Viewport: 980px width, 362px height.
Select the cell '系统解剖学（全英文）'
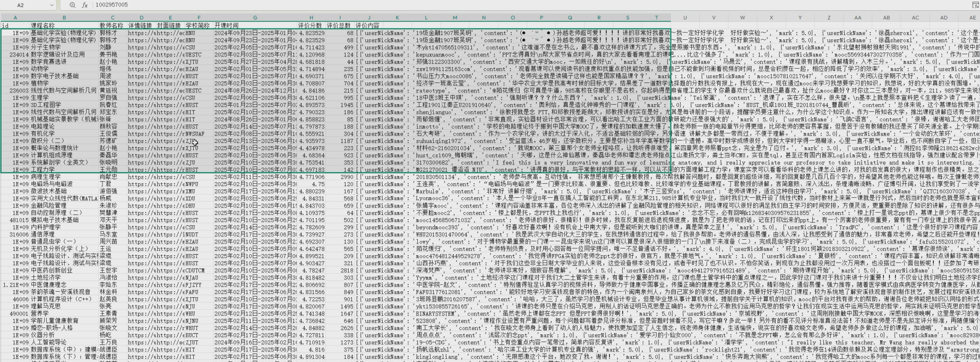(64, 163)
